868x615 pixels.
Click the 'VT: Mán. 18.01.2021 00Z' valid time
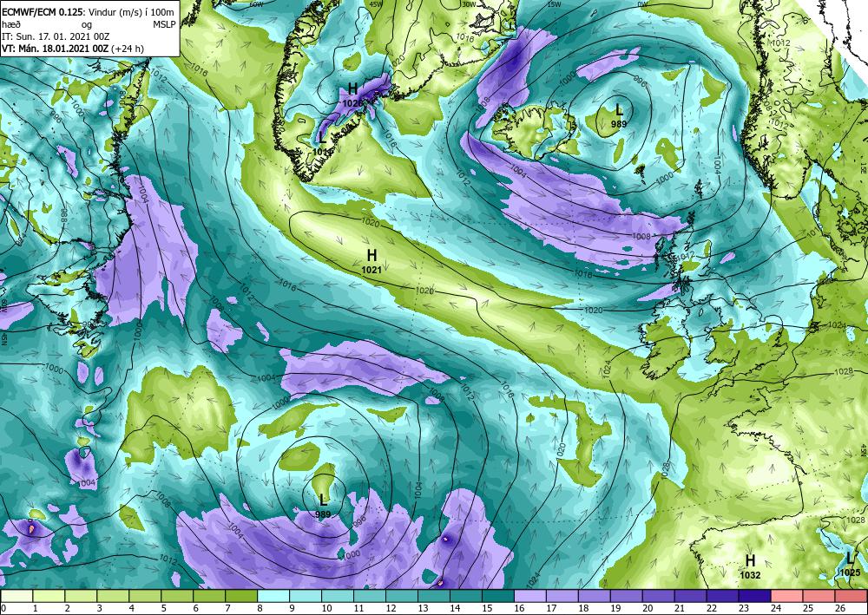point(55,48)
